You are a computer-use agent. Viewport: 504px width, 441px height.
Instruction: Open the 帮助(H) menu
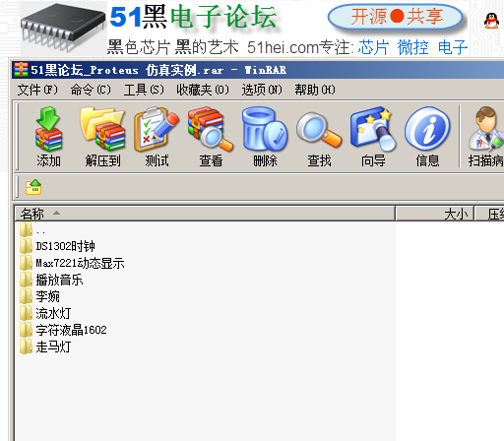tap(315, 90)
